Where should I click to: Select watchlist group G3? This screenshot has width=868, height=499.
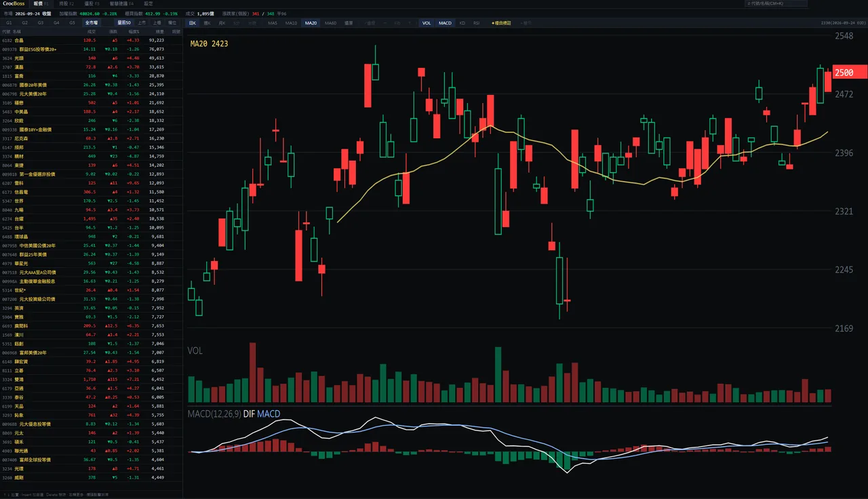pos(41,22)
